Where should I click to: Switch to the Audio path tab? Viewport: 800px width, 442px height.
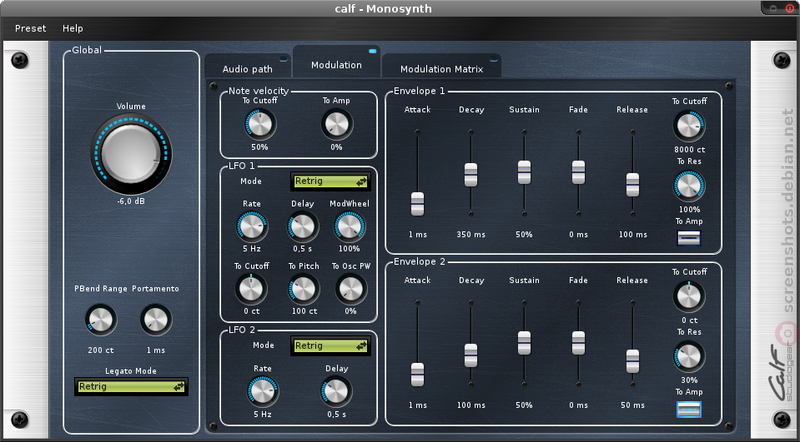click(x=247, y=67)
